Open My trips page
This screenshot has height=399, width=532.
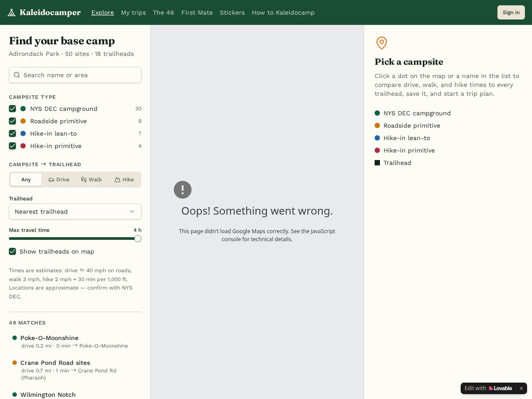(x=133, y=12)
